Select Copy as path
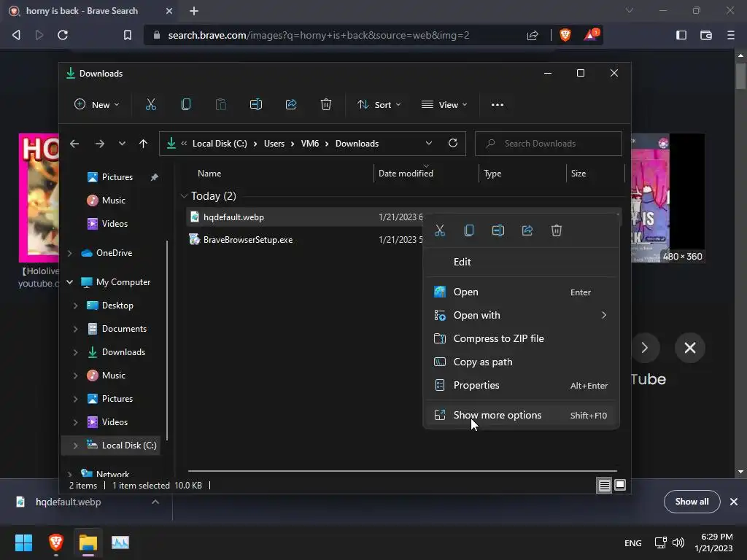The image size is (747, 560). [522, 362]
